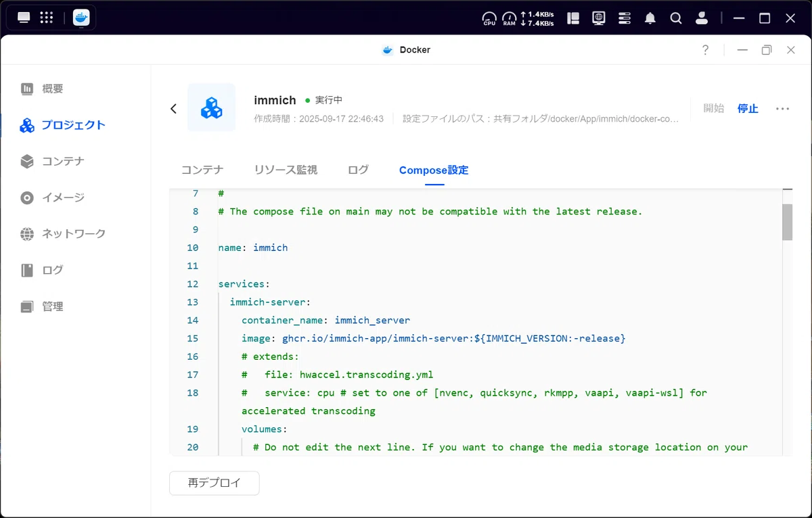The image size is (812, 518).
Task: Click the image: ghcr.io immich-server line
Action: click(x=434, y=338)
